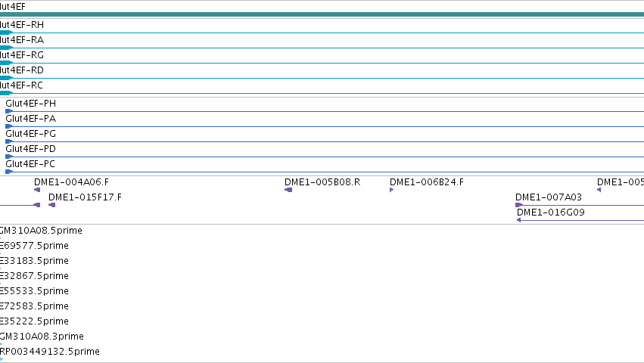Select the Glut4EF-RD transcript label
Image resolution: width=644 pixels, height=363 pixels.
point(22,70)
